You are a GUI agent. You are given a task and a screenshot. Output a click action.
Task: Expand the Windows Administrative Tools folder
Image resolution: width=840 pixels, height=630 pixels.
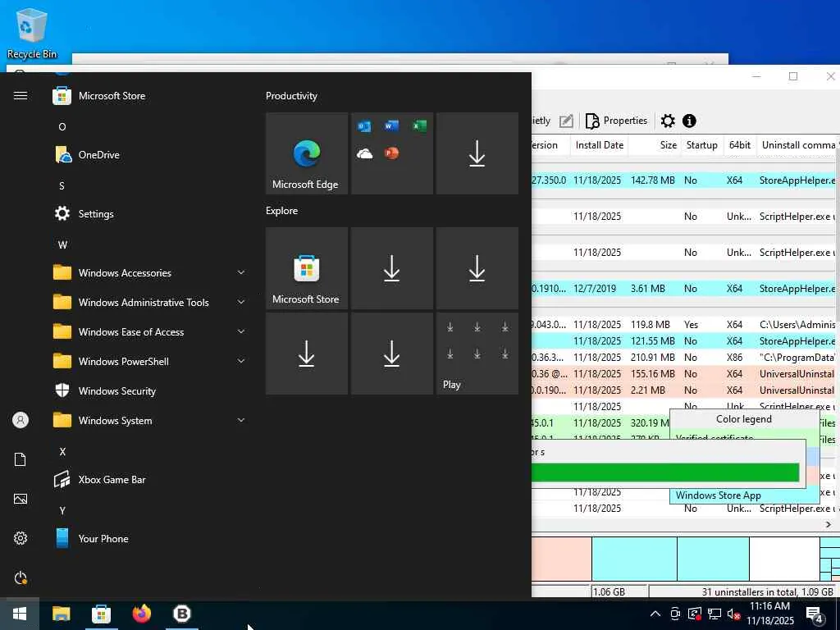(149, 302)
